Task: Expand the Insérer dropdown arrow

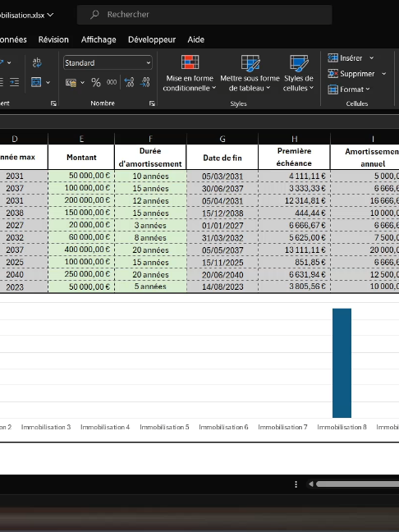Action: [x=372, y=58]
